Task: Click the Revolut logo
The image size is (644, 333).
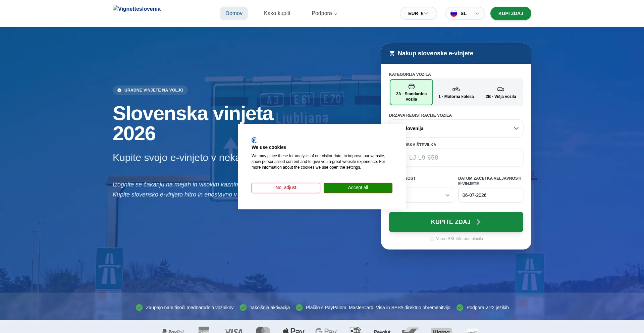Action: click(x=382, y=331)
